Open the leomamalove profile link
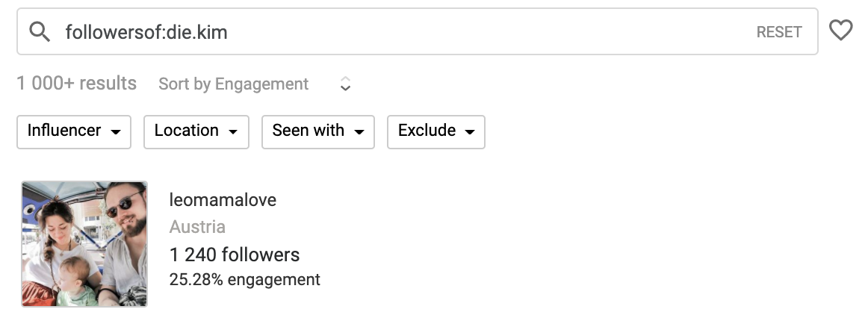The height and width of the screenshot is (318, 868). (223, 199)
